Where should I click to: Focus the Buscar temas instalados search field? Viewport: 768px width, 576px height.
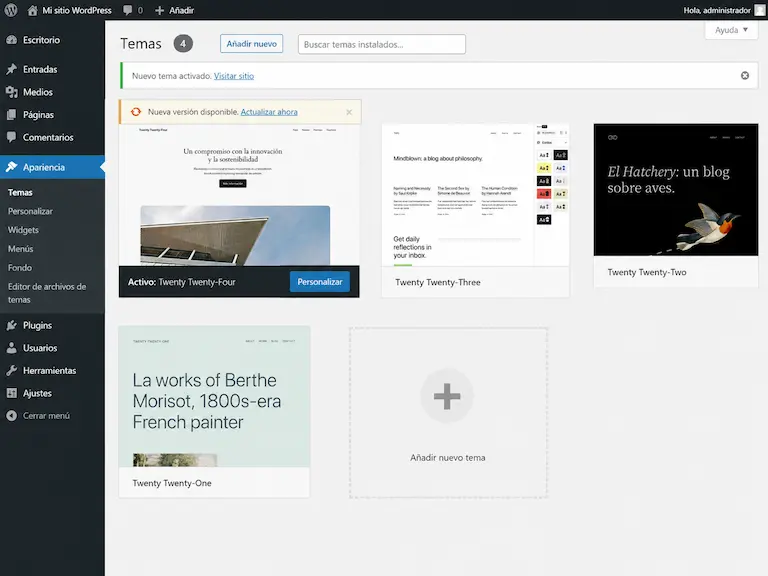coord(382,44)
